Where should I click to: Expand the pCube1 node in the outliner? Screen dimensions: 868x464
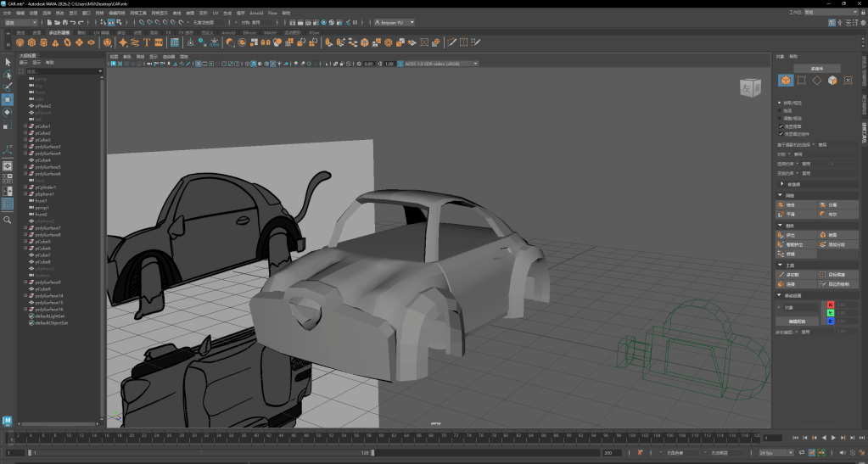[x=26, y=126]
